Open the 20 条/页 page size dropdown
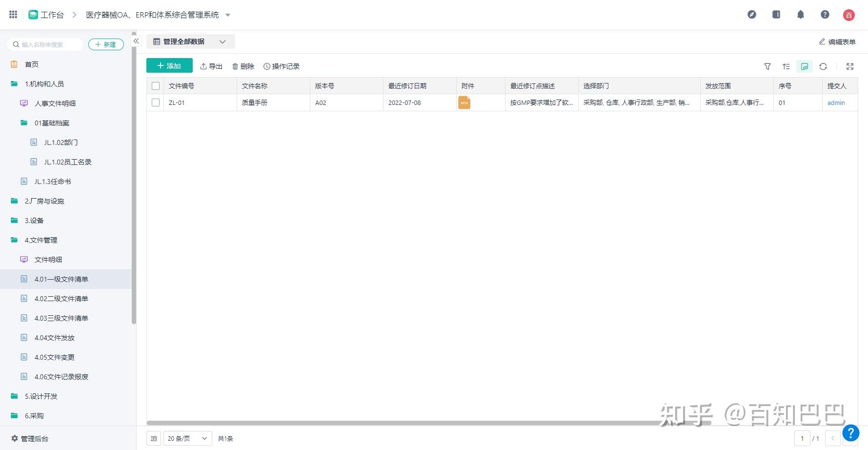Image resolution: width=868 pixels, height=450 pixels. [x=187, y=438]
